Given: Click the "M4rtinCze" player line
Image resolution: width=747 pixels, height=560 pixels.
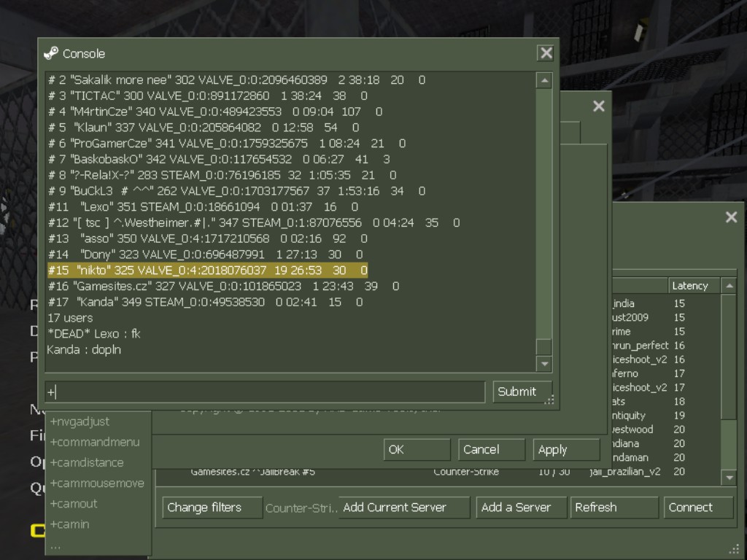Looking at the screenshot, I should [x=215, y=112].
